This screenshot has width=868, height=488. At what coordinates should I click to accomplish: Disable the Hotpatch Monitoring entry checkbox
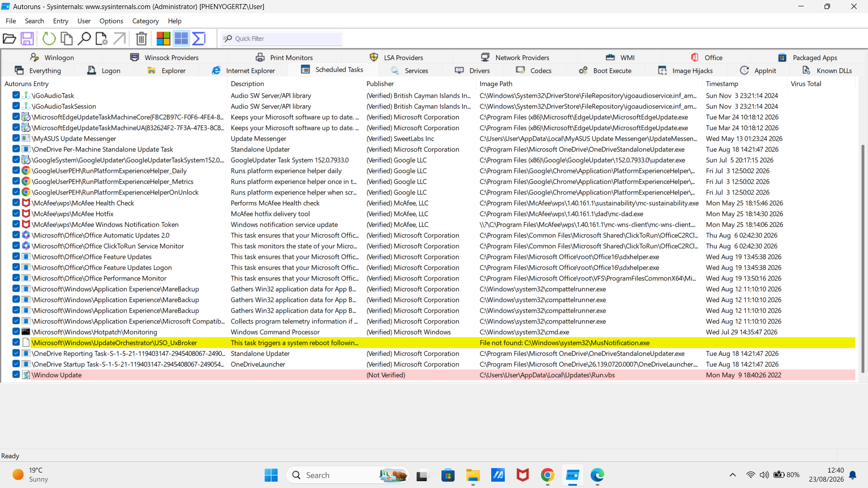[x=16, y=332]
